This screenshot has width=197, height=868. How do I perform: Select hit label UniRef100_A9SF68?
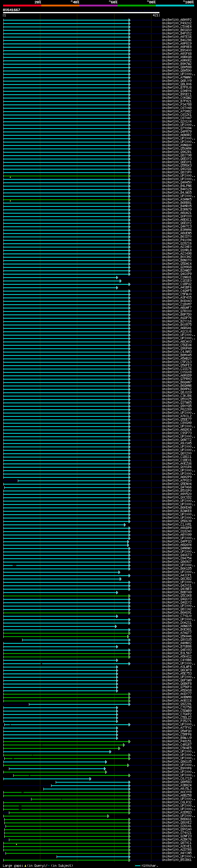pyautogui.click(x=177, y=54)
